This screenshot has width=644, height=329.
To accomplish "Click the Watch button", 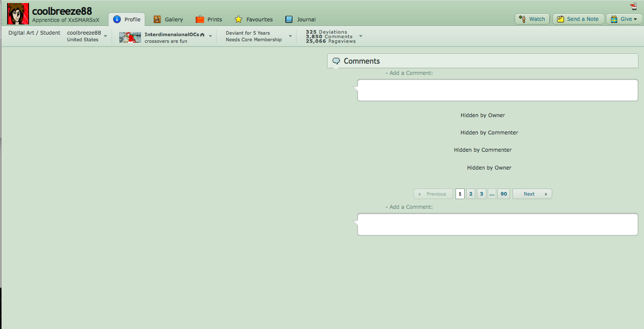I will click(532, 19).
